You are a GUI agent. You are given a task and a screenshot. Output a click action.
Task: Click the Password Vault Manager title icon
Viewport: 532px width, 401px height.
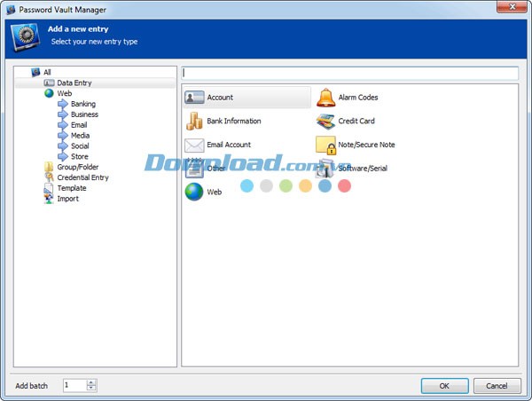point(11,10)
